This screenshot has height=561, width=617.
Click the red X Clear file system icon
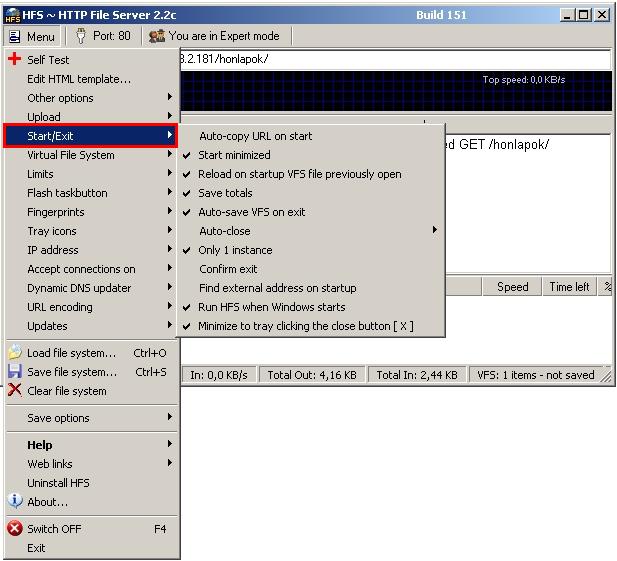[x=15, y=390]
